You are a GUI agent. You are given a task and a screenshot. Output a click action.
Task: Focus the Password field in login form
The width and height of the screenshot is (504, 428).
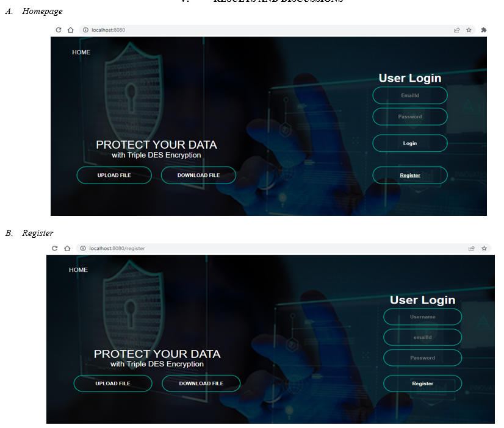click(410, 116)
